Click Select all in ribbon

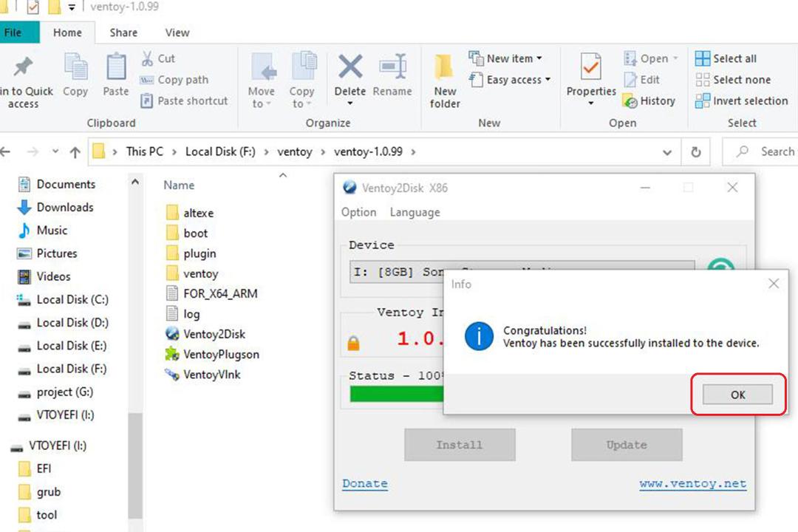[x=726, y=58]
